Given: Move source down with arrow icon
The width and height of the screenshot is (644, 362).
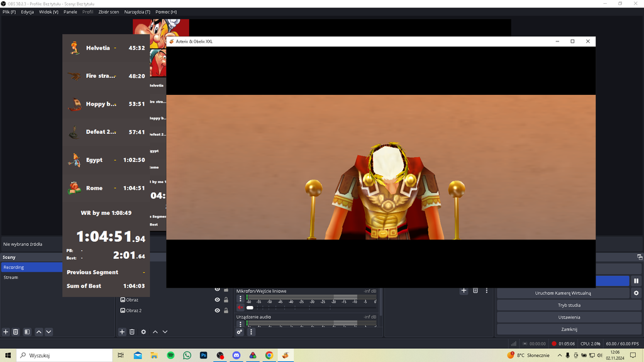Looking at the screenshot, I should (x=165, y=332).
